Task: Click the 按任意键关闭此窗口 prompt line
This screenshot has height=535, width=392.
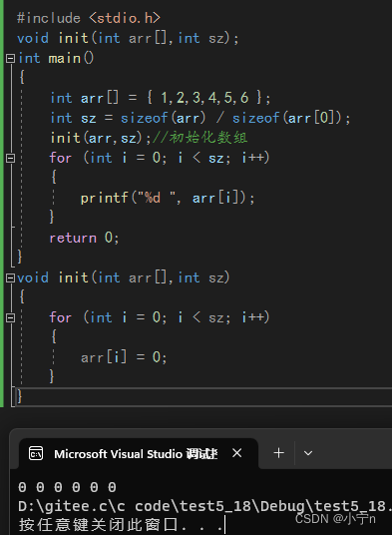Action: tap(121, 525)
